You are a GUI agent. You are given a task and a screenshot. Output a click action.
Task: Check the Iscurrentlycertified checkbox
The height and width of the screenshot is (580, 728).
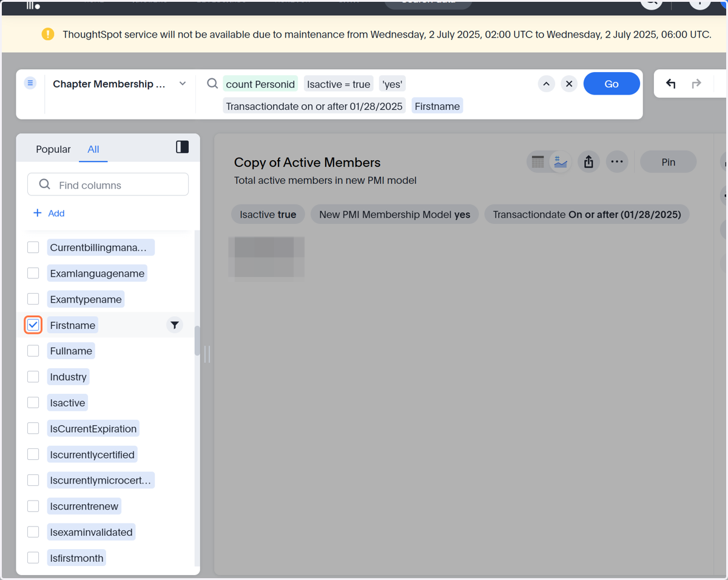coord(33,454)
